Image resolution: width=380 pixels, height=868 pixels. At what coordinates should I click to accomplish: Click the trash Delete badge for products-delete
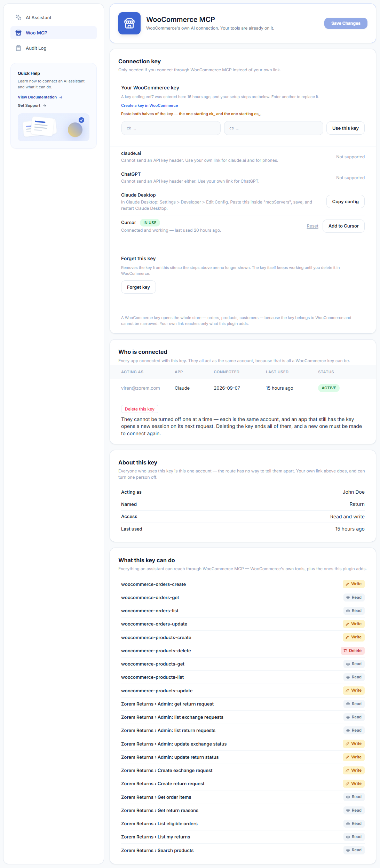pos(353,651)
